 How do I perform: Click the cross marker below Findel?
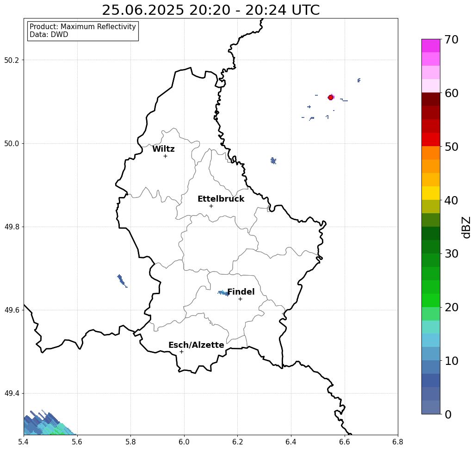coord(240,299)
